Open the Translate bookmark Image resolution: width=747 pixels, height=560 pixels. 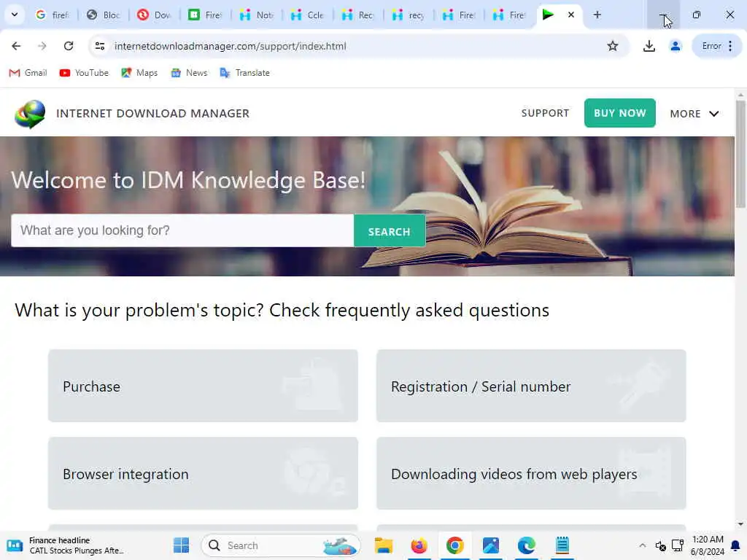click(245, 73)
